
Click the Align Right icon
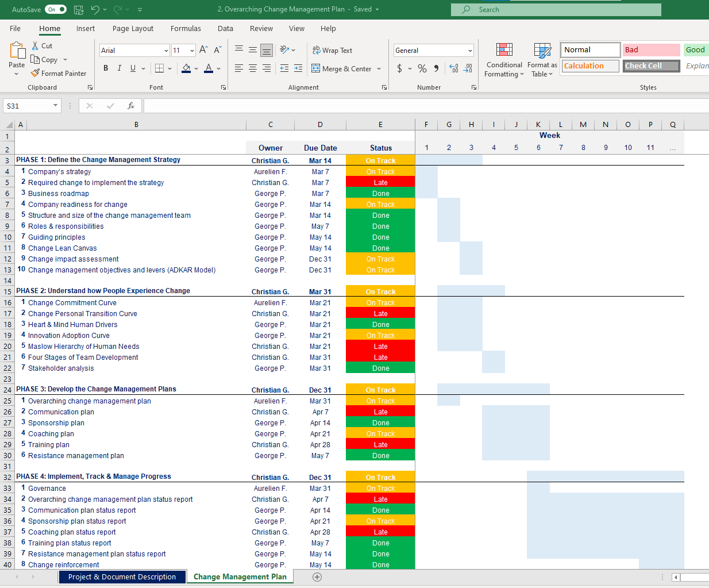[267, 68]
